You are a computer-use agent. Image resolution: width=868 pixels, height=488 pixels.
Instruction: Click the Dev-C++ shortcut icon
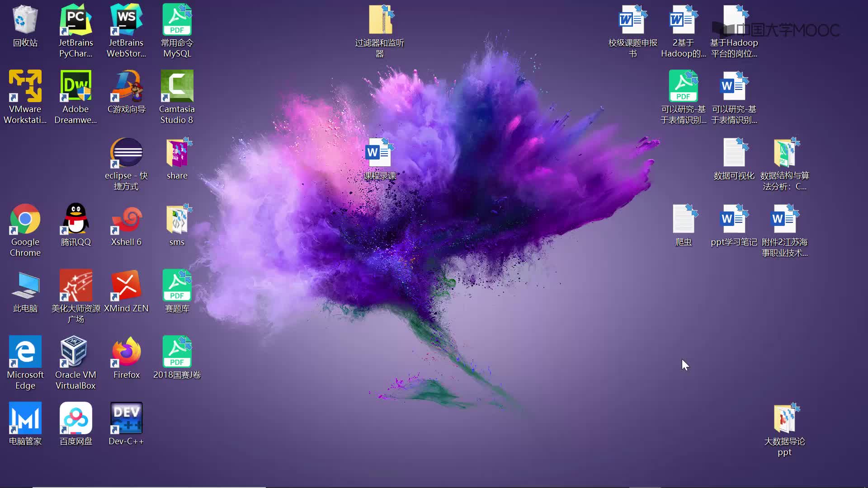[x=127, y=418]
